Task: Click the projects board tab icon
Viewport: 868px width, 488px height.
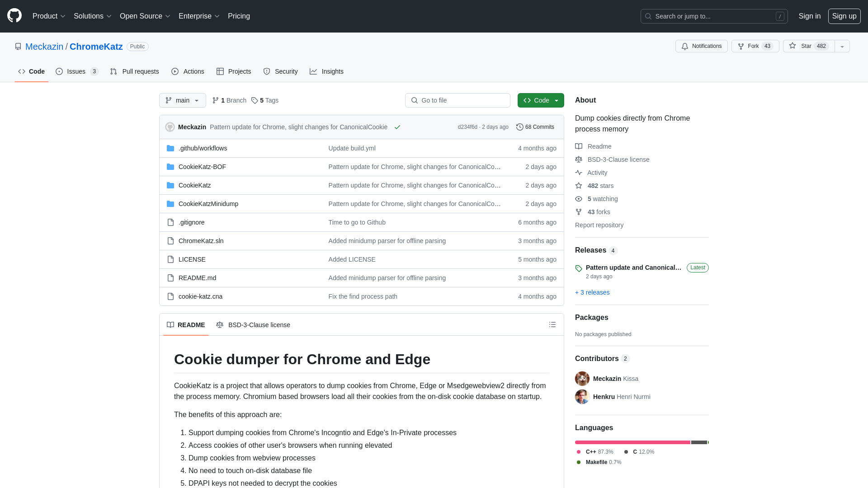Action: pyautogui.click(x=220, y=71)
